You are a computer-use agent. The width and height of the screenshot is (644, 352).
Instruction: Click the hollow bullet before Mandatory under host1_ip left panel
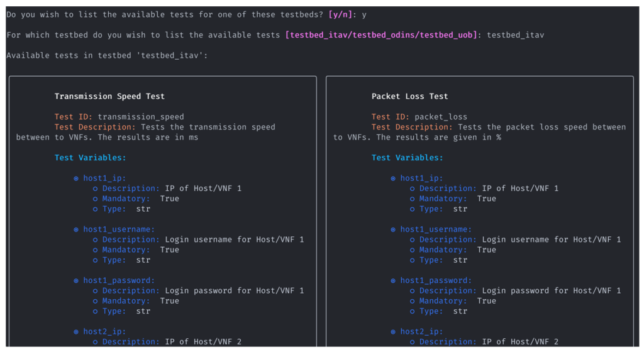tap(96, 199)
